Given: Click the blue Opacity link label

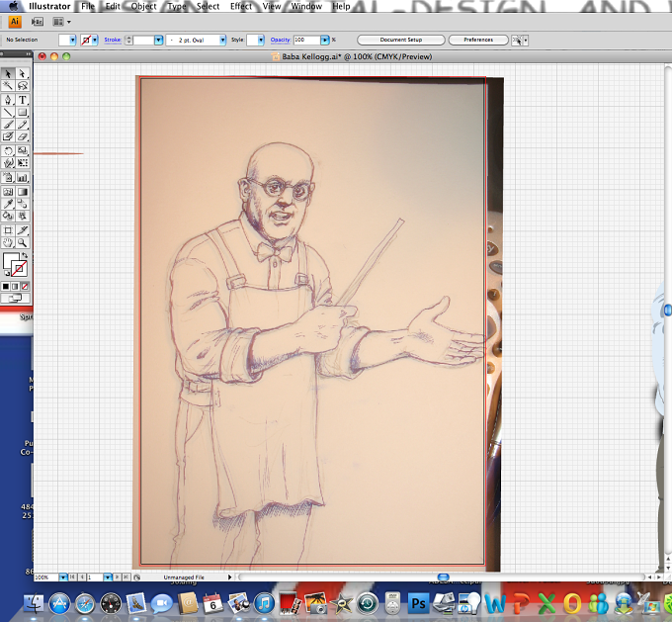Looking at the screenshot, I should (281, 40).
